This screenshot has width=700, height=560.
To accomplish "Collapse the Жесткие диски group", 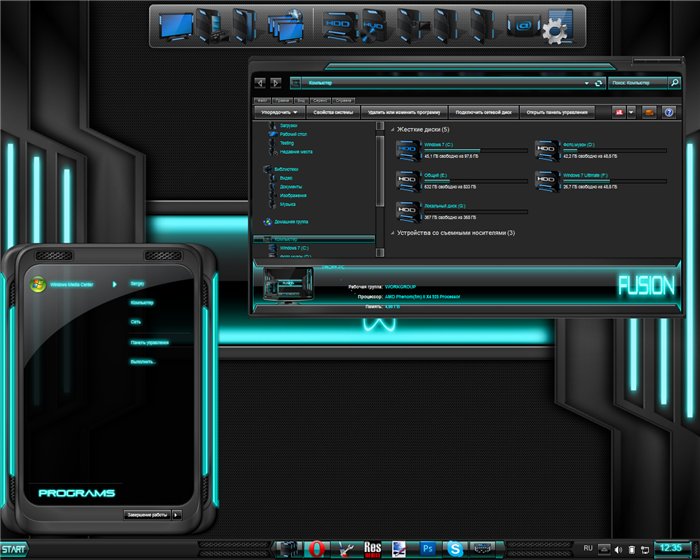I will pos(392,130).
